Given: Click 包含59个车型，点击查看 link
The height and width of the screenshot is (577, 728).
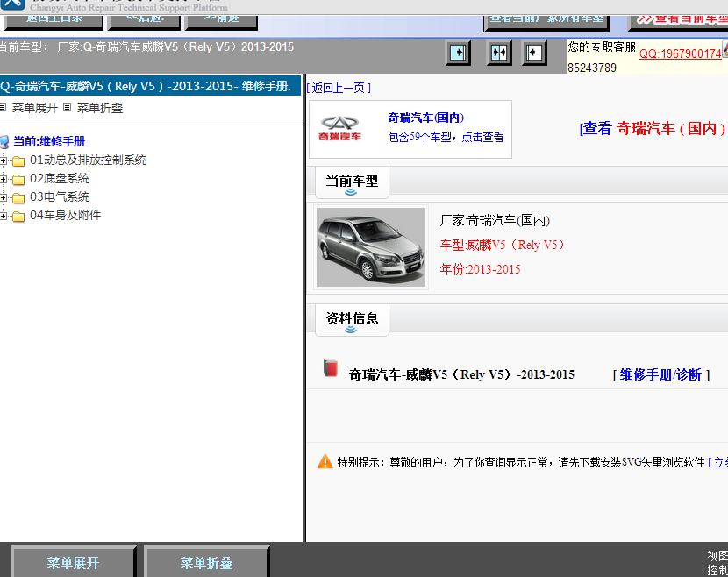Looking at the screenshot, I should pos(446,137).
